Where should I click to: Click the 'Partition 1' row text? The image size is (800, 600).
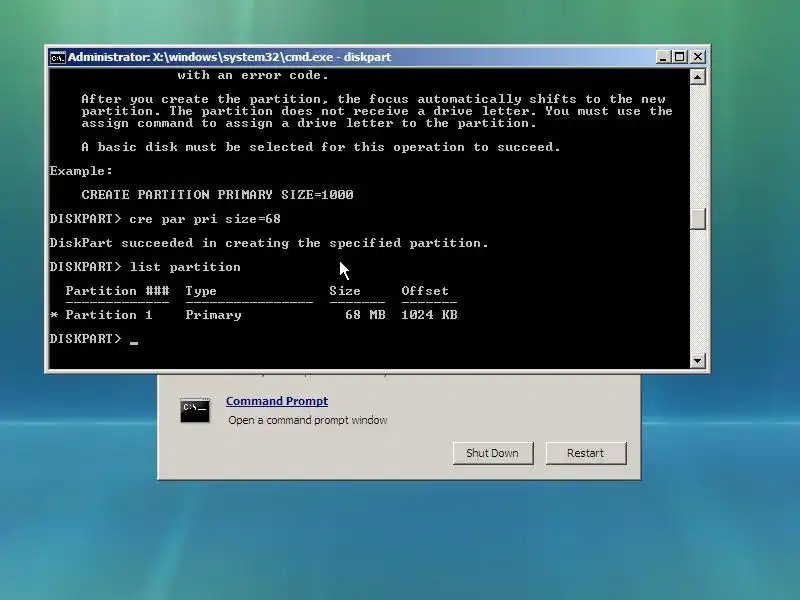[x=109, y=315]
